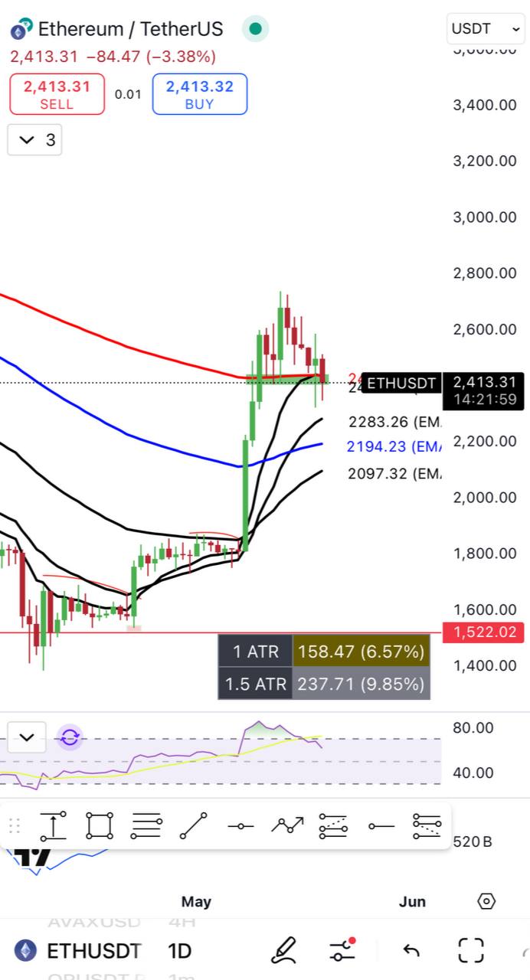The image size is (530, 980).
Task: Open chart indicators and settings sliders icon
Action: [x=342, y=950]
